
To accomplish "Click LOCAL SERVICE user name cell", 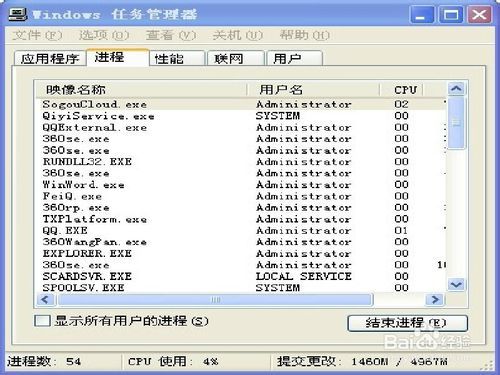I will coord(304,276).
